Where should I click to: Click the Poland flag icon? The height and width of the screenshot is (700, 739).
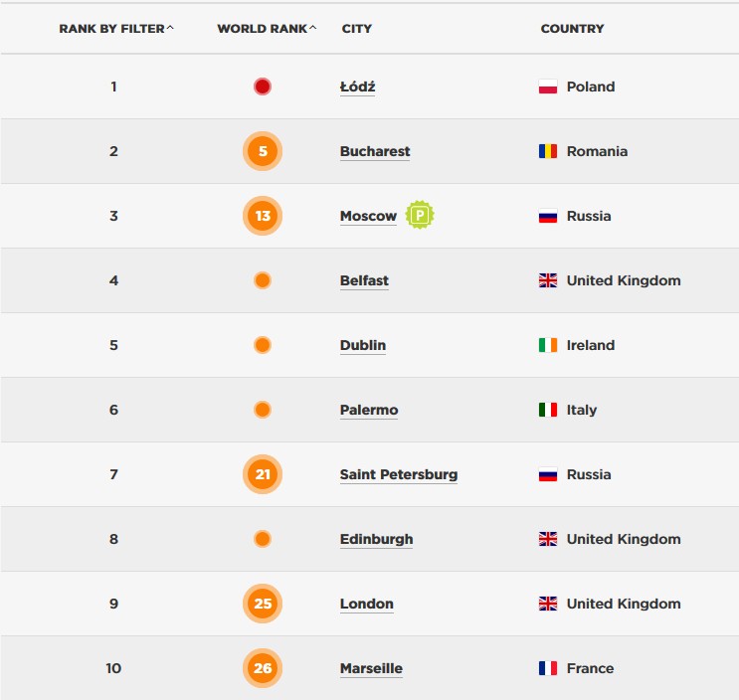point(548,87)
